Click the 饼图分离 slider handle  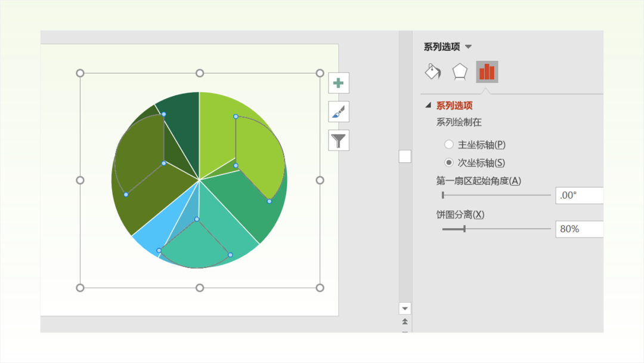point(465,229)
